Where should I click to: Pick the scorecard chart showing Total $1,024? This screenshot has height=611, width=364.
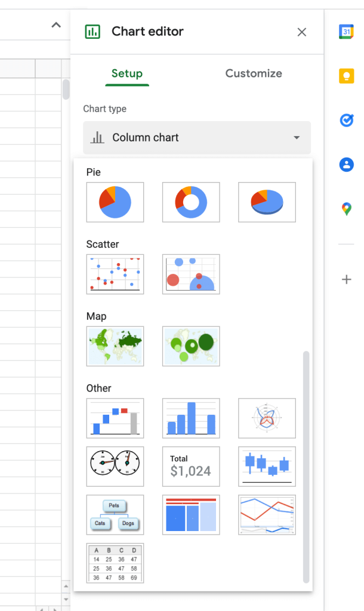click(x=191, y=467)
